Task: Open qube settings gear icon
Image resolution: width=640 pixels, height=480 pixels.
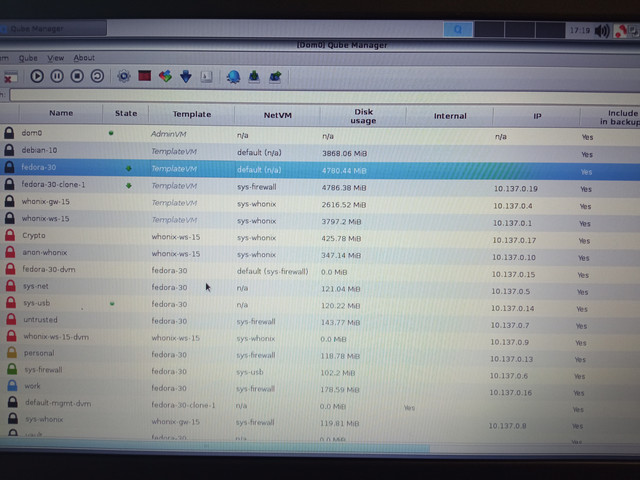Action: pyautogui.click(x=124, y=76)
